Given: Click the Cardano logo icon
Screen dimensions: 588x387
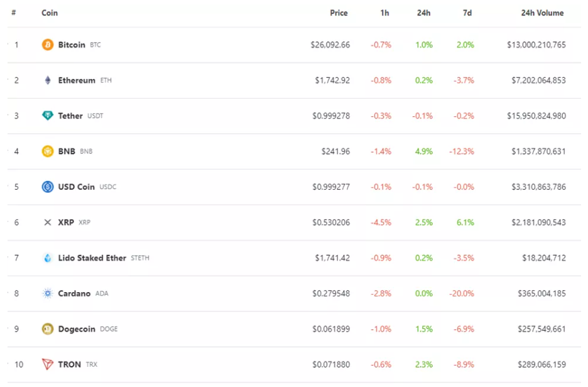Looking at the screenshot, I should (47, 293).
